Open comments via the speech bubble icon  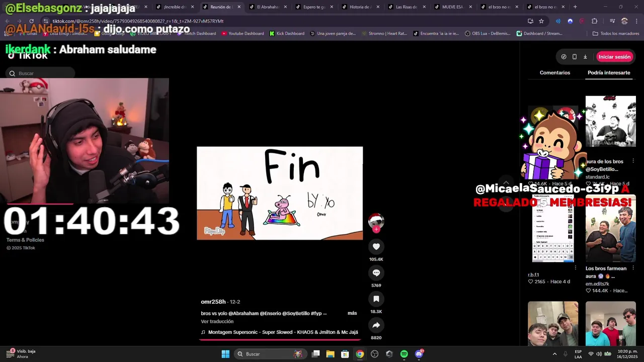click(376, 273)
